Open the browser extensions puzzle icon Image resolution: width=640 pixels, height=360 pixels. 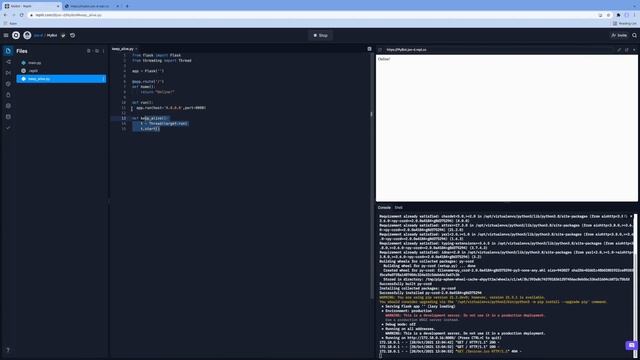point(618,15)
